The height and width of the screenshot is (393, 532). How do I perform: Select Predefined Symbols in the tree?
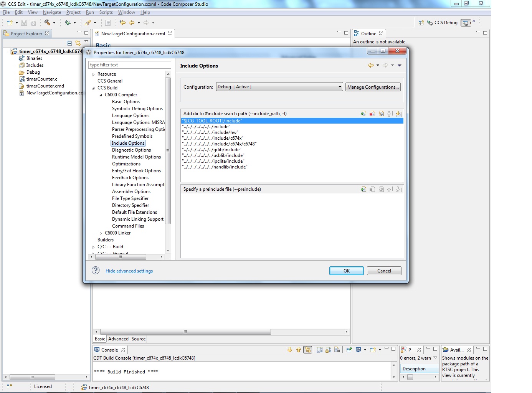(x=132, y=136)
